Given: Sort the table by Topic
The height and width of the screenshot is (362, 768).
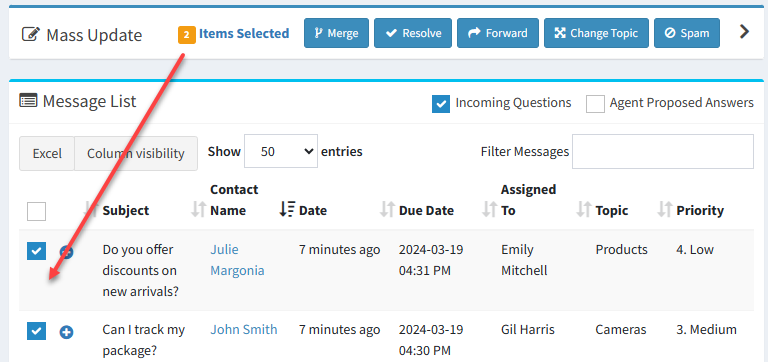Looking at the screenshot, I should pyautogui.click(x=612, y=211).
